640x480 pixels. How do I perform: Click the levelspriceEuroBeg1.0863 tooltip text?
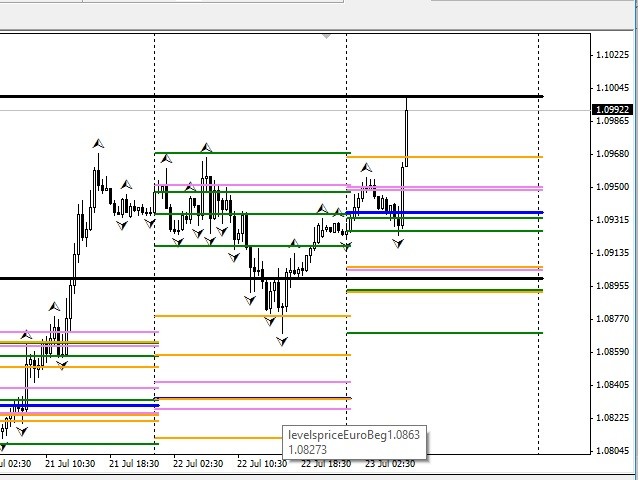tap(354, 435)
